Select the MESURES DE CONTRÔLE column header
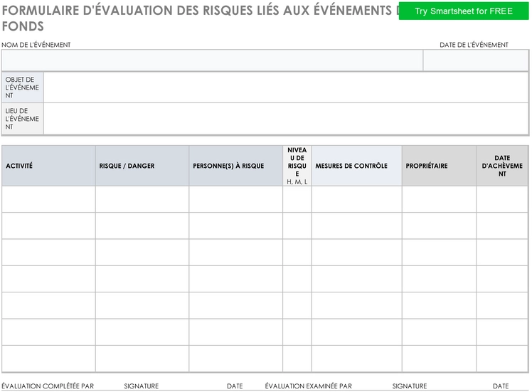The height and width of the screenshot is (392, 532). (357, 166)
